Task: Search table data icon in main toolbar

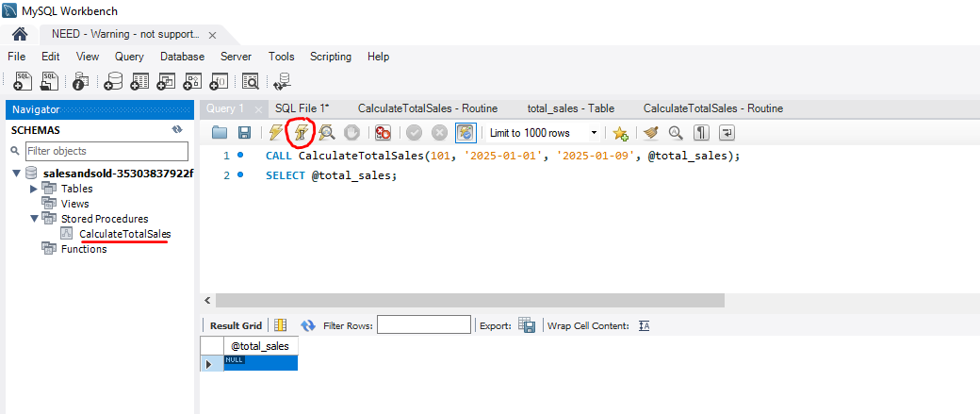Action: click(x=250, y=81)
